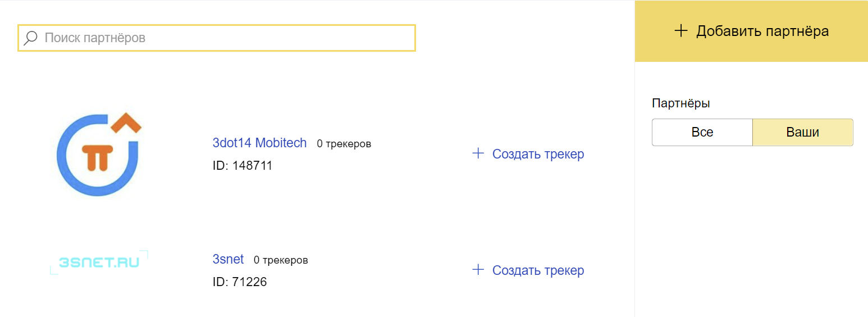Click the plus icon beside Добавить партнёра
The width and height of the screenshot is (868, 317).
pyautogui.click(x=680, y=31)
